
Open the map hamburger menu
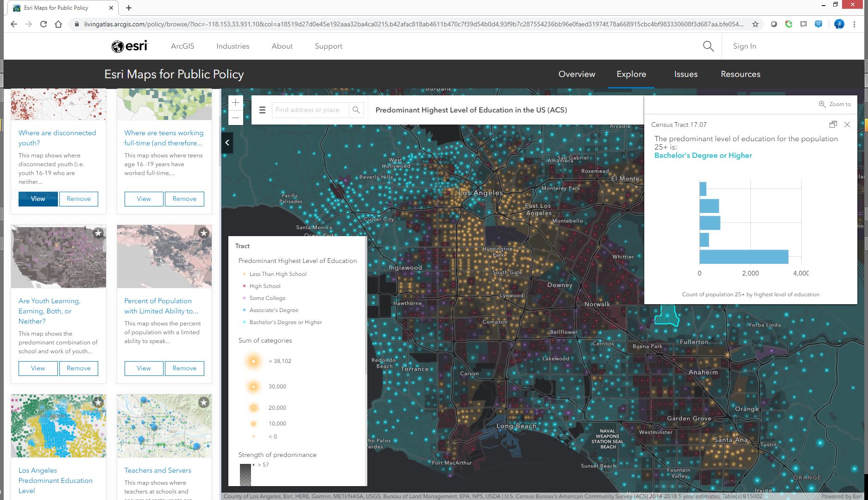[262, 110]
